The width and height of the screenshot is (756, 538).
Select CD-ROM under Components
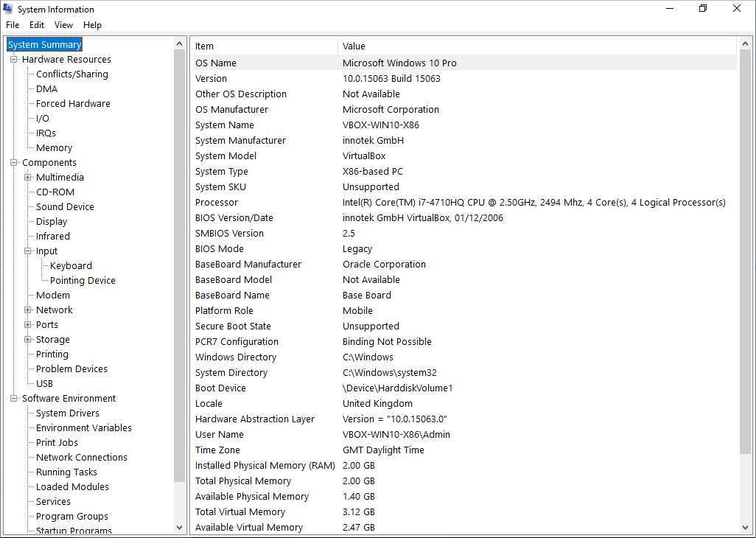point(55,192)
